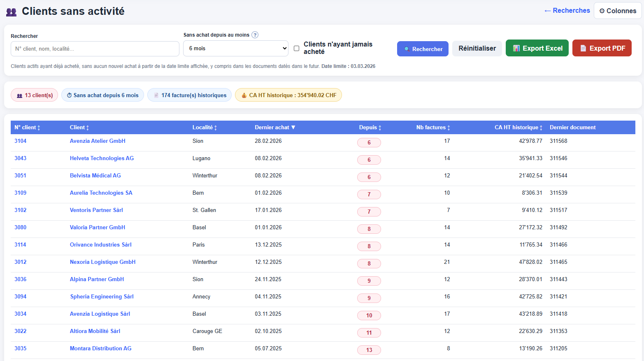644x361 pixels.
Task: Enable 'Clients n'ayant jamais acheté' checkbox
Action: 296,48
